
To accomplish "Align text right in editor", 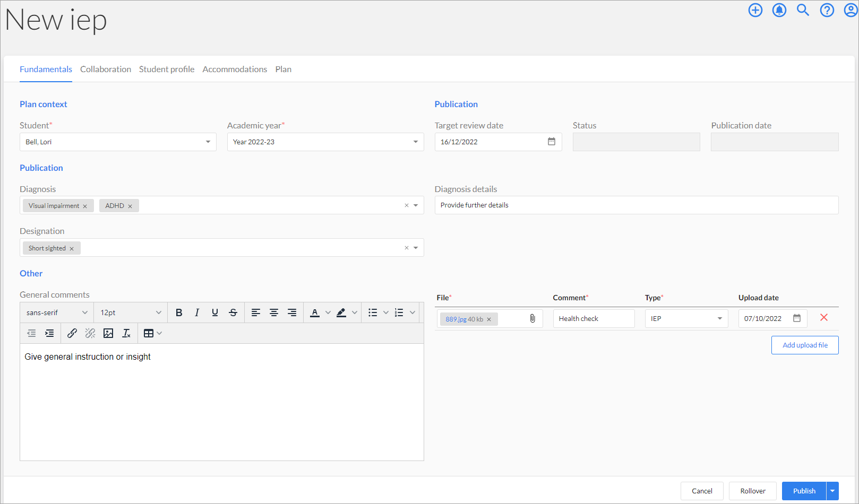I will (x=292, y=312).
